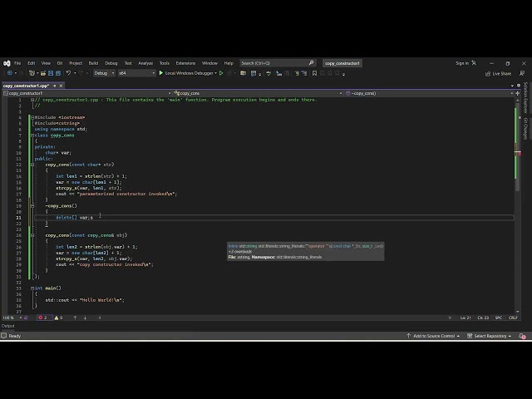Click the Save All toolbar icon
Screen dimensions: 532x399
coord(58,73)
